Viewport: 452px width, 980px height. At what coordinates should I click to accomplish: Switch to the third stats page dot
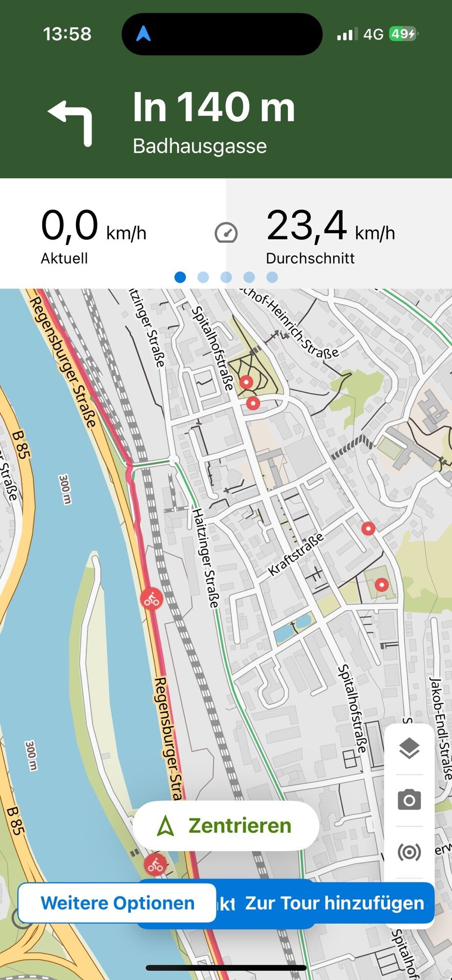[x=226, y=277]
